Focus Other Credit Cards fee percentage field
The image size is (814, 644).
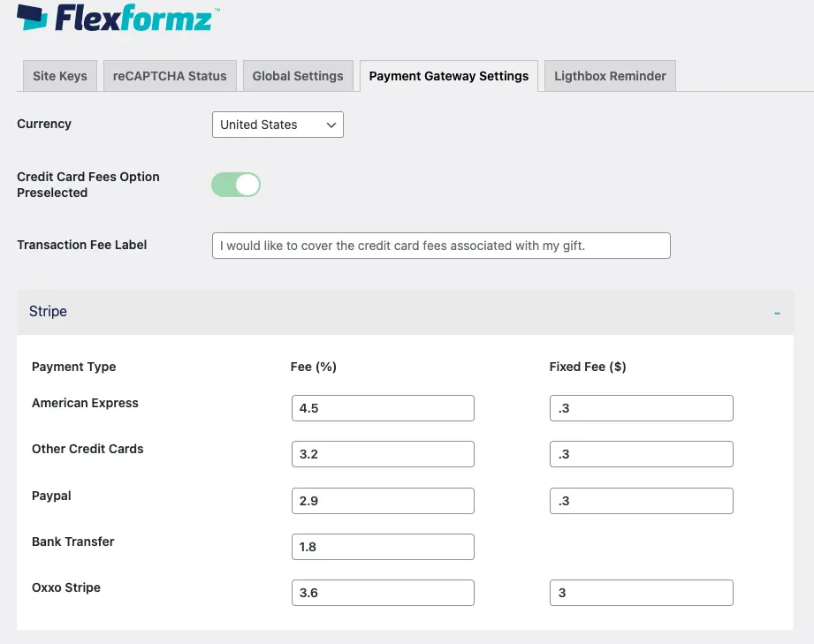pos(383,454)
